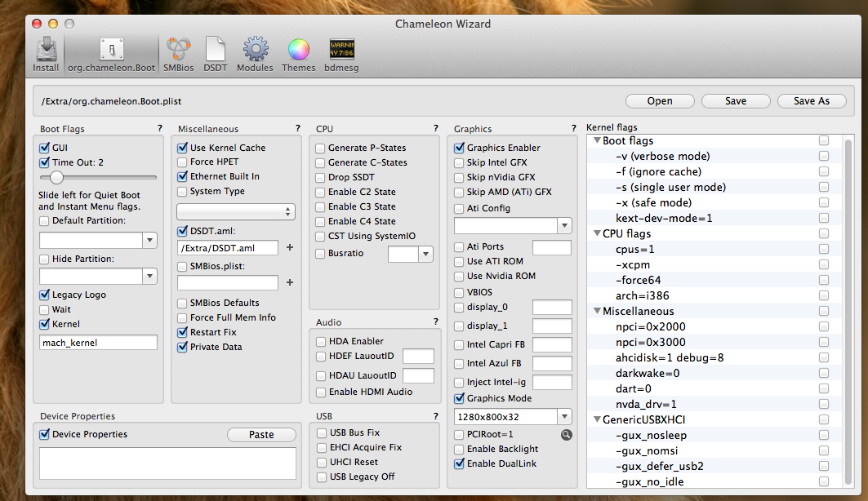The image size is (868, 501).
Task: Enable the USB Bus Fix checkbox
Action: pos(322,432)
